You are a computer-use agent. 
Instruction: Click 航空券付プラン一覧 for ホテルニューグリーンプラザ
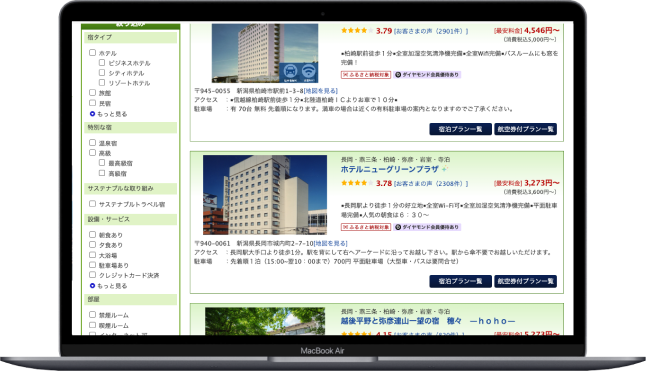coord(525,281)
